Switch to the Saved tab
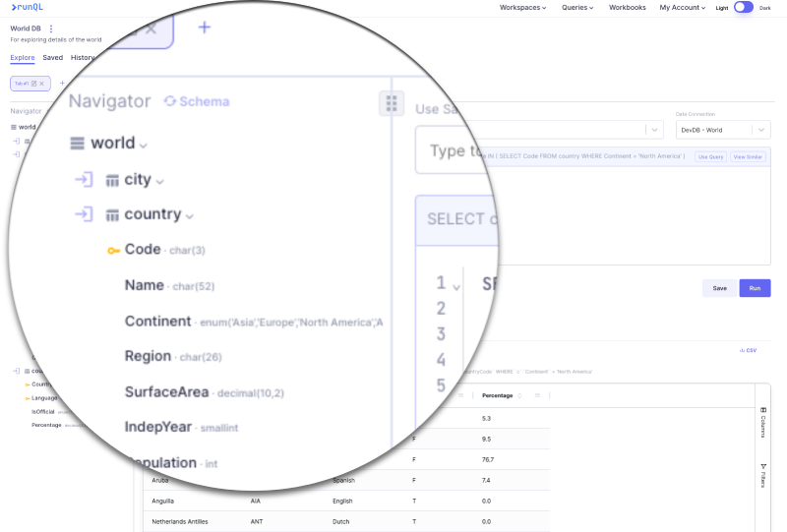This screenshot has height=532, width=787. pos(52,58)
